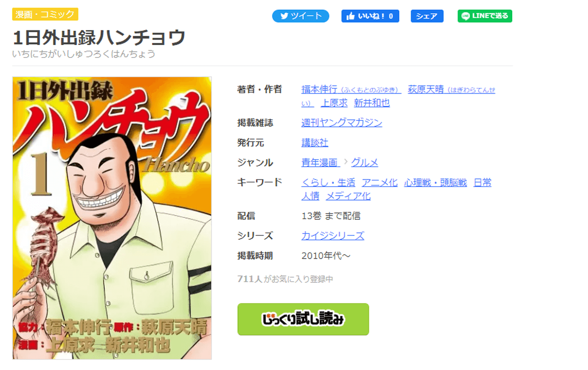Viewport: 588px width, 370px height.
Task: Click the green じっくり試し読み button
Action: [303, 319]
